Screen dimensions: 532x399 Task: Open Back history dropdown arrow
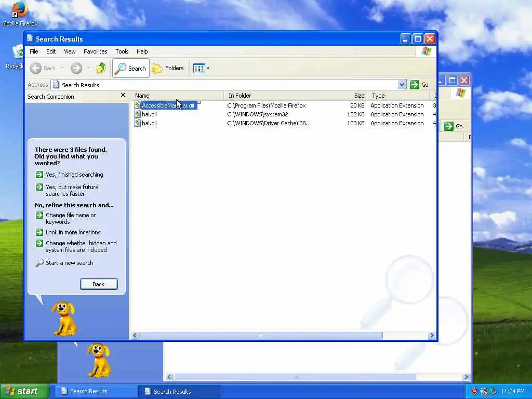[x=62, y=68]
